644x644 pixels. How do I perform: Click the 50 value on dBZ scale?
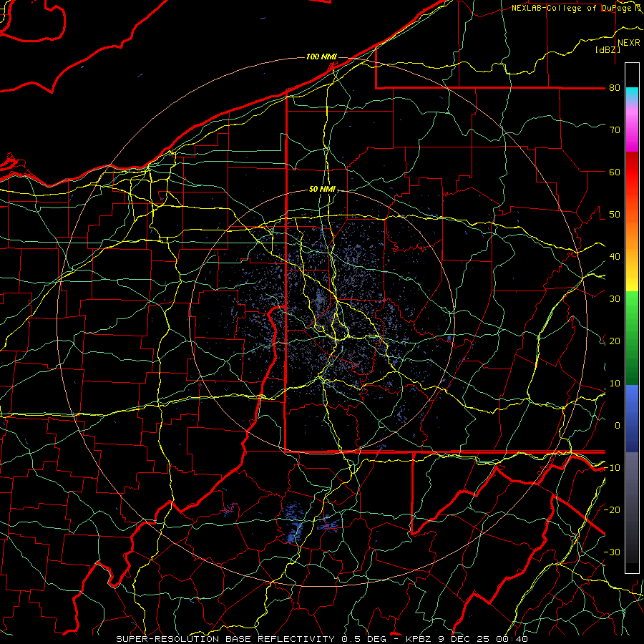615,215
